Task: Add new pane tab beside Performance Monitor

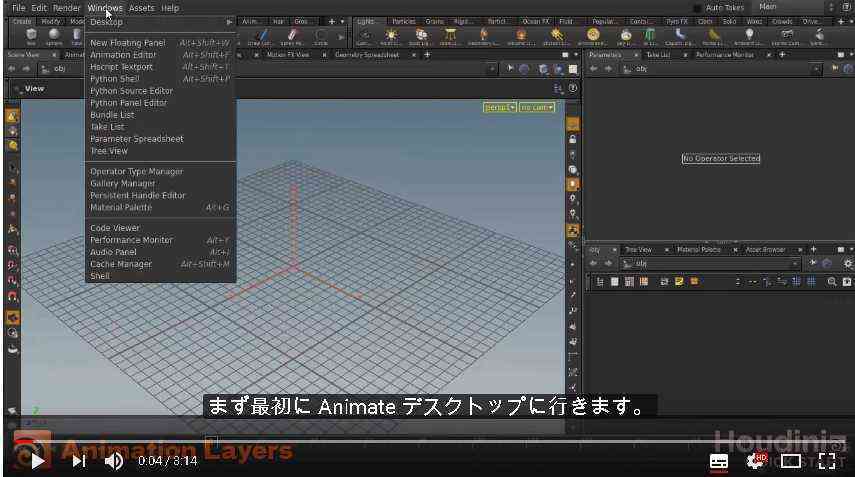Action: click(782, 55)
